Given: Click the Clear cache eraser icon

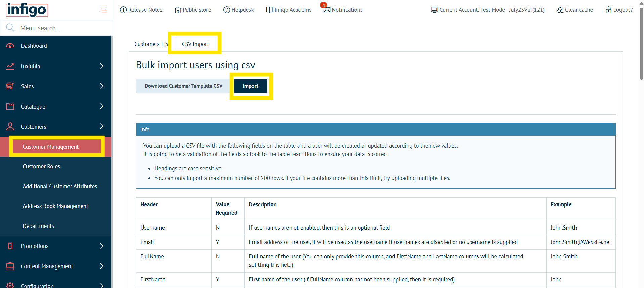Looking at the screenshot, I should point(560,10).
